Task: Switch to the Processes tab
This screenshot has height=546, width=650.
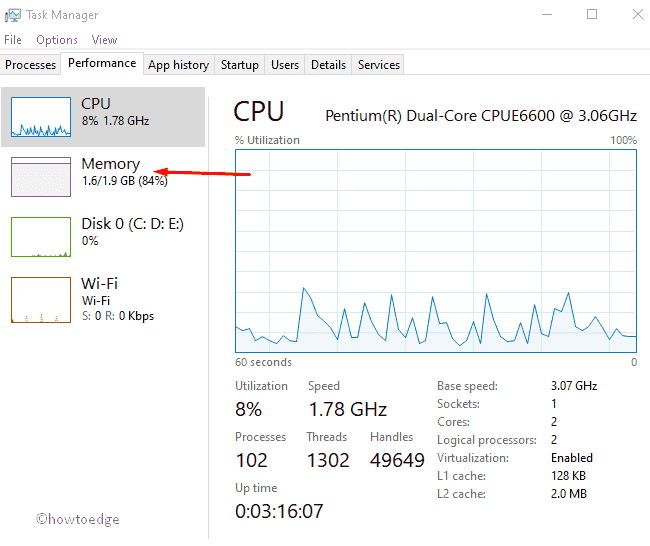Action: (x=31, y=65)
